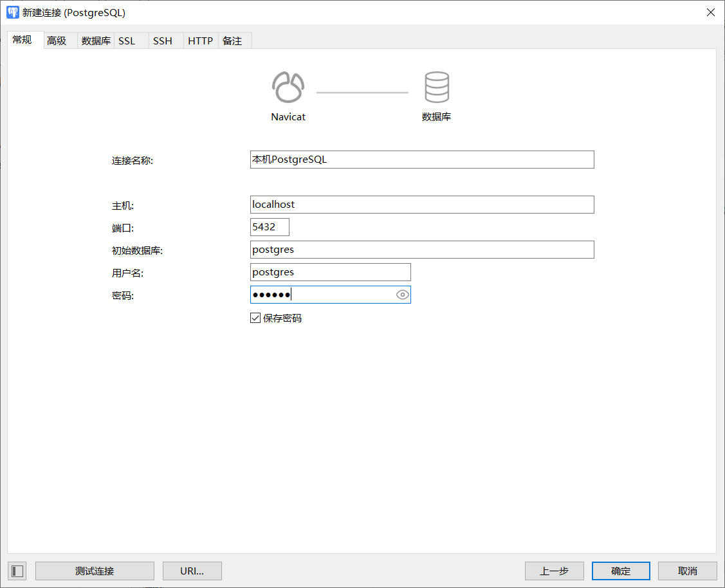Go back with the 上一步 button
This screenshot has height=588, width=725.
coord(554,571)
